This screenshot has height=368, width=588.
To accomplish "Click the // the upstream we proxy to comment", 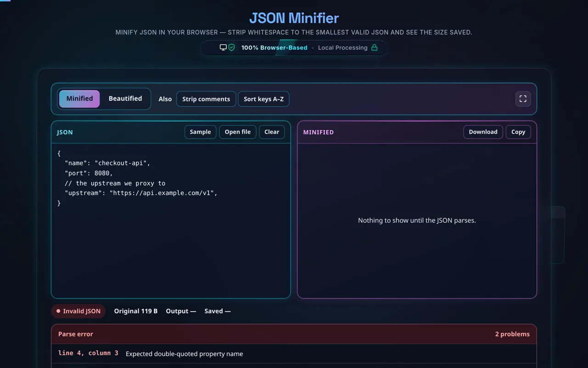I will click(x=115, y=183).
